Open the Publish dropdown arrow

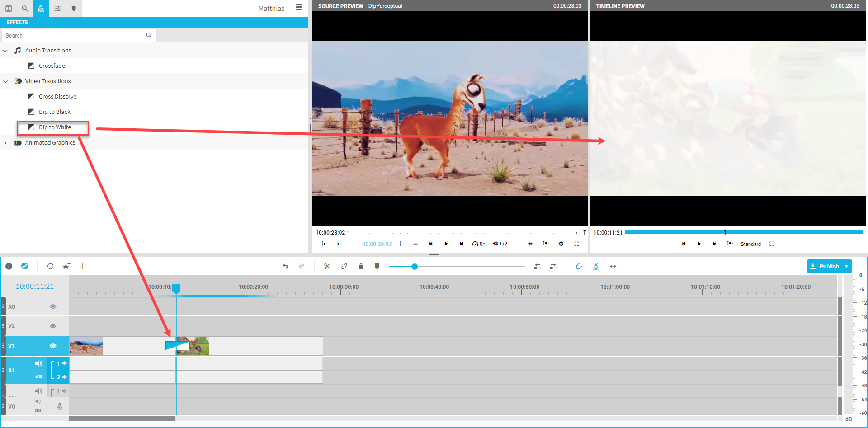pyautogui.click(x=846, y=266)
